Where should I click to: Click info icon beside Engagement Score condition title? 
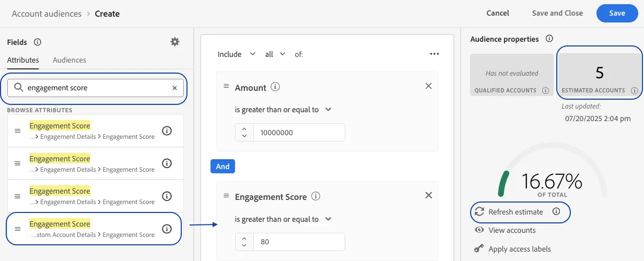pos(315,197)
